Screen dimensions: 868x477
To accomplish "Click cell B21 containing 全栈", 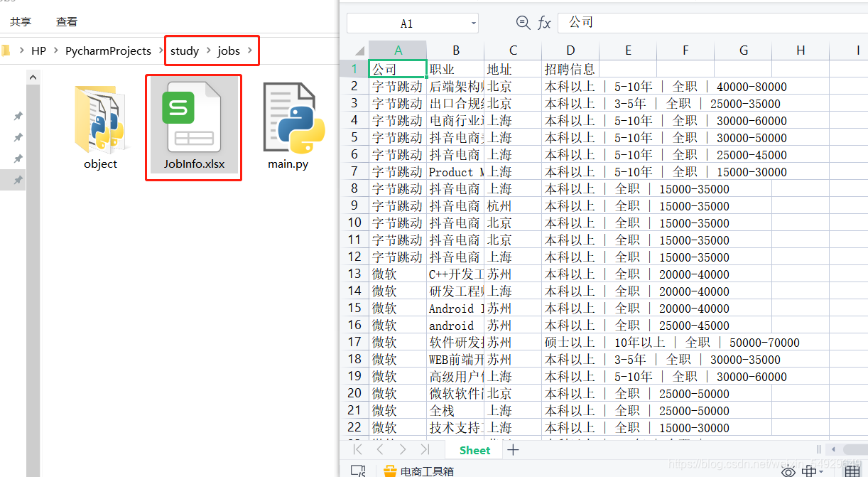I will [455, 410].
